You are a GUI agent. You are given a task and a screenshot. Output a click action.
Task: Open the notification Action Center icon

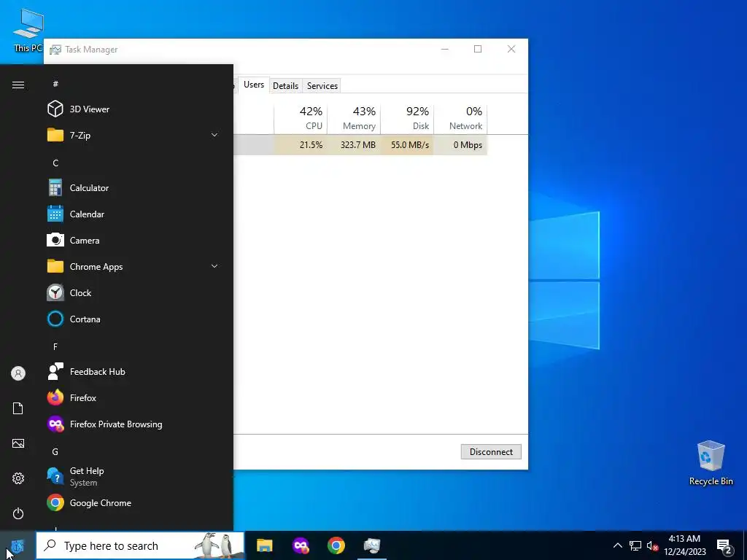click(x=724, y=546)
